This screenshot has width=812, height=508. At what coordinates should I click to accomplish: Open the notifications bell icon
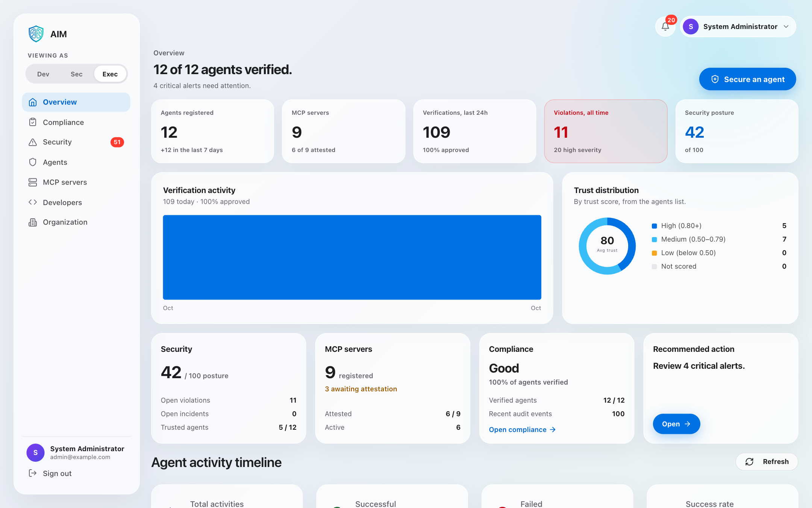click(665, 27)
